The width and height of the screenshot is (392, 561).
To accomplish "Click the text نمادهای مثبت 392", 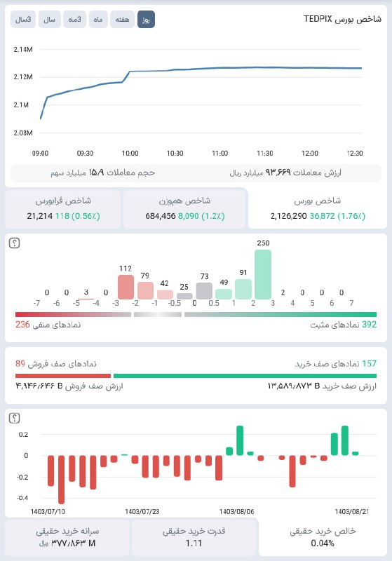I will click(x=344, y=325).
